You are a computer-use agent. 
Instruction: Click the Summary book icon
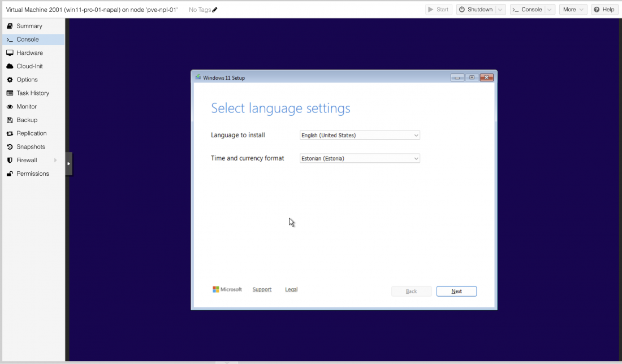[x=10, y=26]
